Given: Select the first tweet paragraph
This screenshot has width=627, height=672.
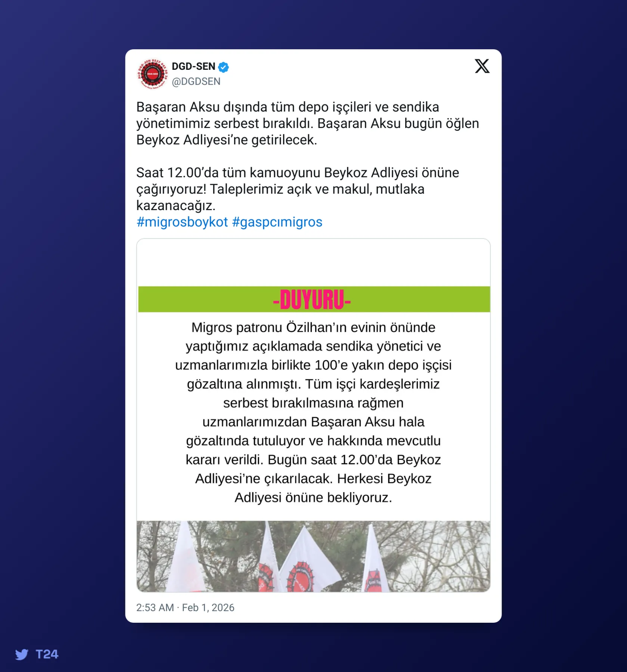Looking at the screenshot, I should click(308, 124).
